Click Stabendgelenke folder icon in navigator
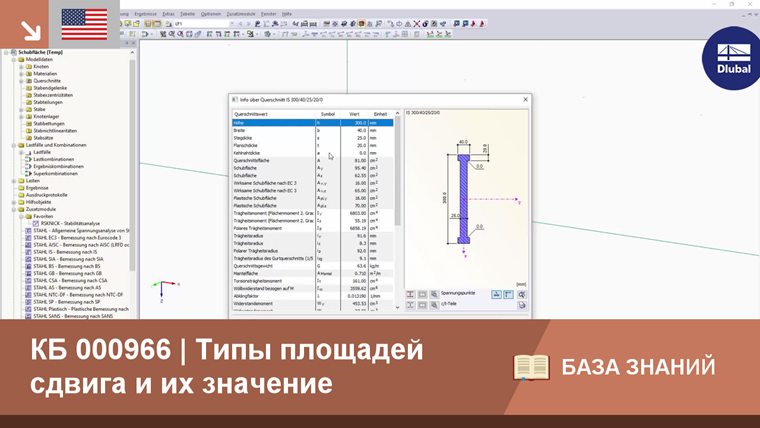This screenshot has width=760, height=428. click(29, 88)
